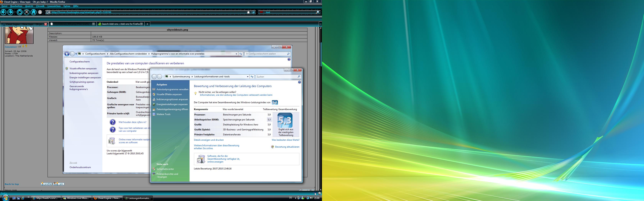Open Details anzeigen und drucken link
The image size is (644, 201).
pos(209,140)
